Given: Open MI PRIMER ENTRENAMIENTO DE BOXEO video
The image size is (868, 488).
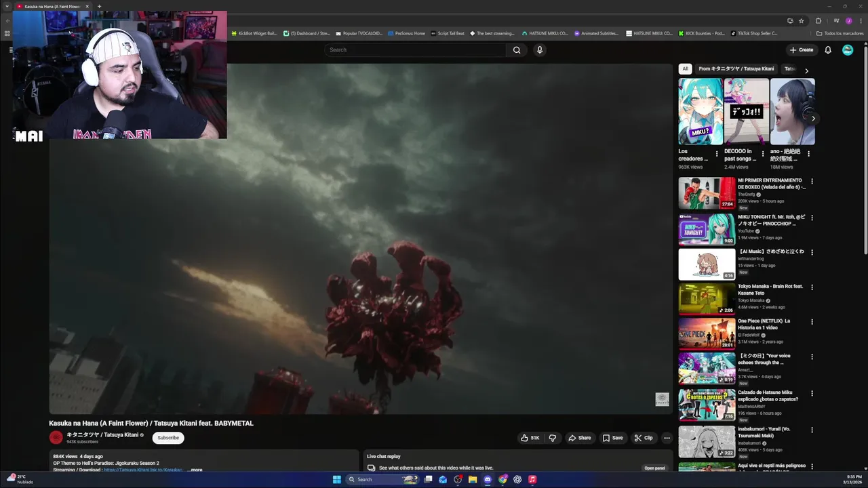Looking at the screenshot, I should tap(707, 193).
